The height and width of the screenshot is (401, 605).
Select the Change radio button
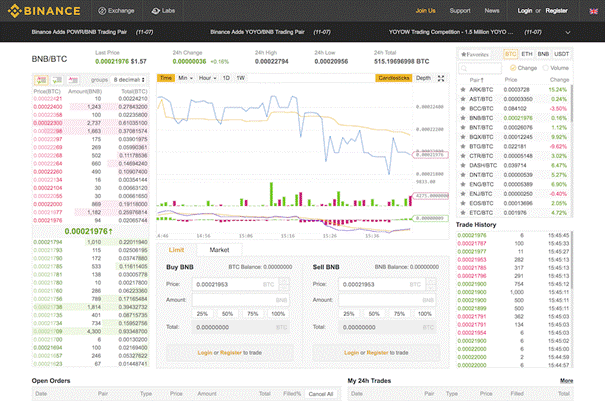tap(513, 68)
